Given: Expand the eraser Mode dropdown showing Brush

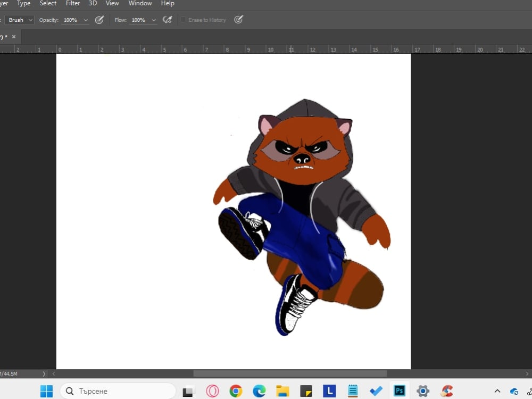Looking at the screenshot, I should (19, 20).
